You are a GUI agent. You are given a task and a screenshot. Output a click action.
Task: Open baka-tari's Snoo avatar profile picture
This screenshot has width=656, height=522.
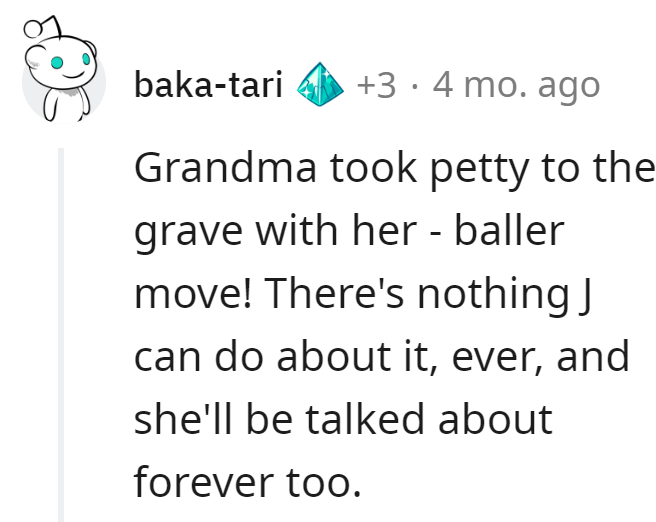[x=64, y=70]
